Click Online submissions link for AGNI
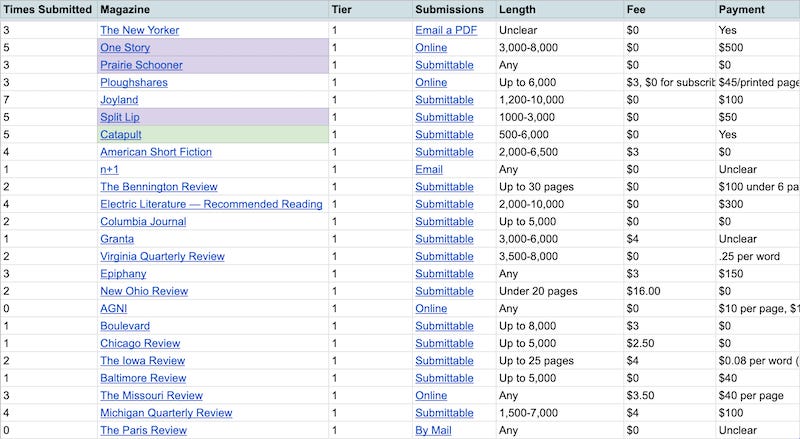The height and width of the screenshot is (439, 800). pos(431,308)
